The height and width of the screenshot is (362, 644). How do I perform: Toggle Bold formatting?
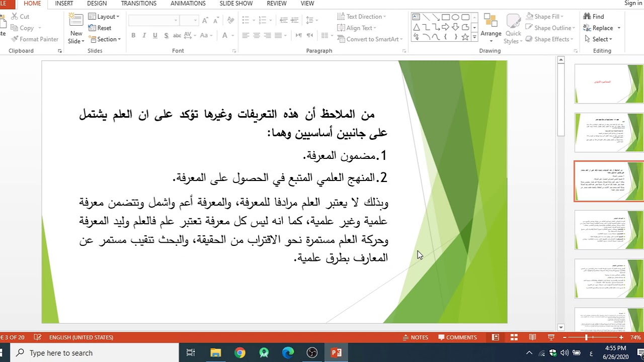click(x=133, y=36)
